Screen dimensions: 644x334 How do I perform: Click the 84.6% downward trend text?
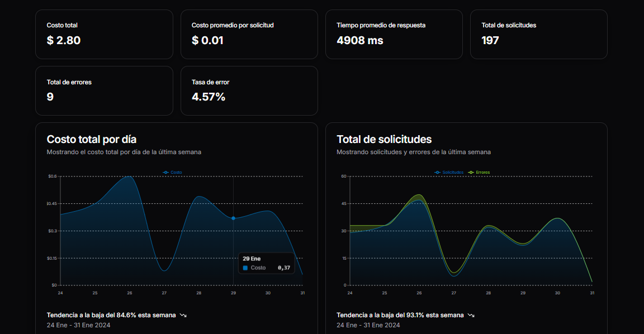[x=111, y=315]
